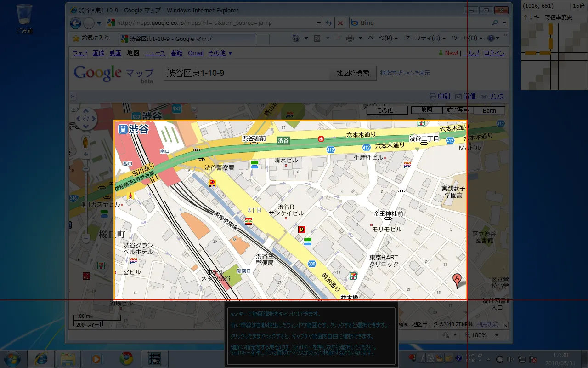This screenshot has height=368, width=588.
Task: Pan the map right with arrow
Action: tap(93, 119)
